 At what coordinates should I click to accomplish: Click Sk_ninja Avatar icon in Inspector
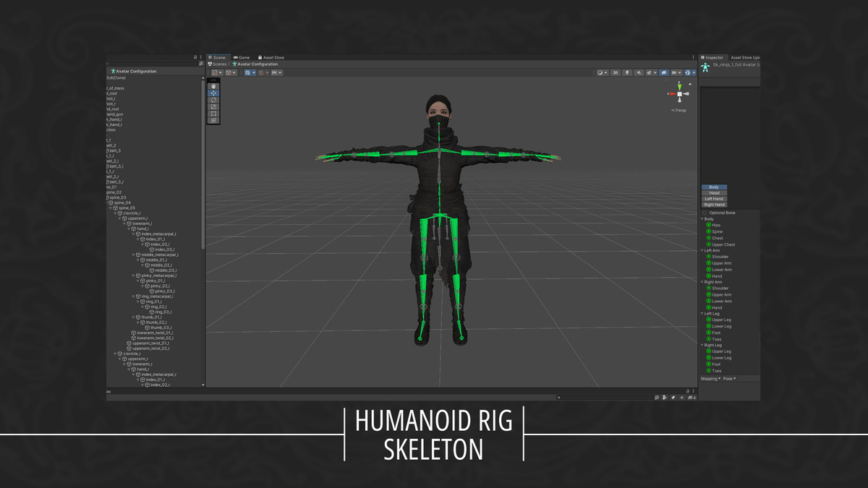point(705,67)
